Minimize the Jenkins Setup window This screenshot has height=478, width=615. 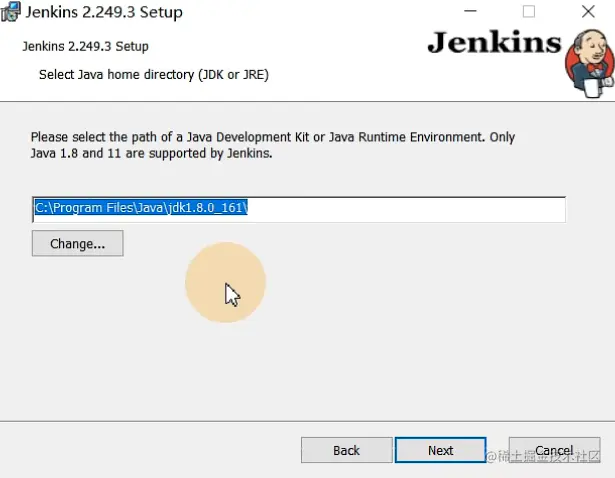[470, 11]
